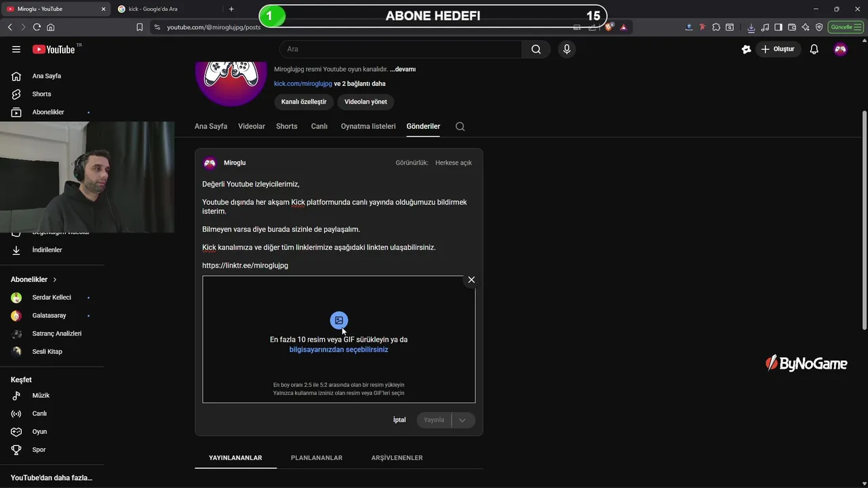Click the Kanalı özelleştir button
Screen dimensions: 868x488
pyautogui.click(x=304, y=102)
